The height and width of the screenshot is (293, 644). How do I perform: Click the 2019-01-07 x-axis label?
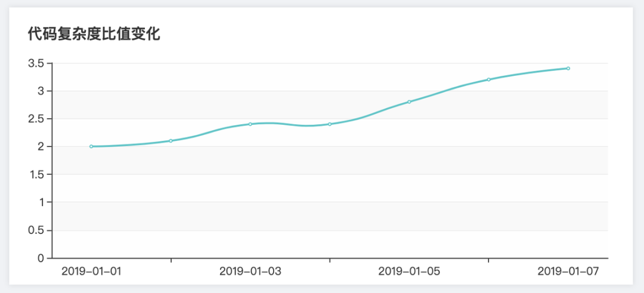click(568, 272)
